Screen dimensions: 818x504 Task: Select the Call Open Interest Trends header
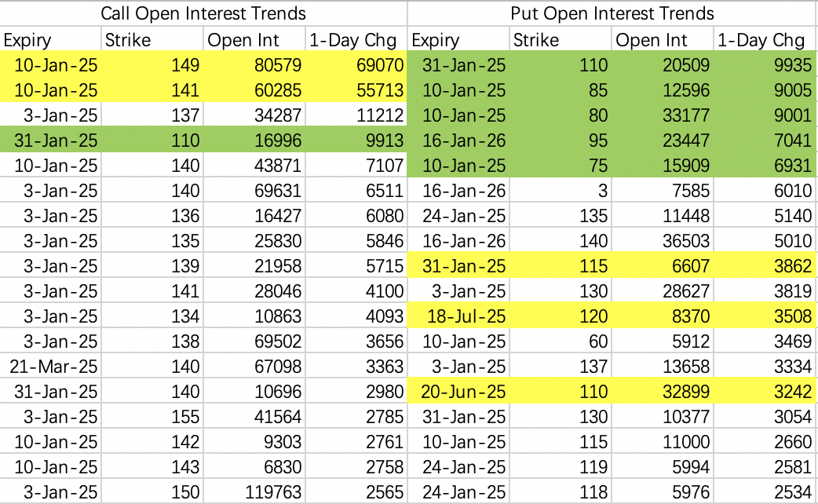203,13
